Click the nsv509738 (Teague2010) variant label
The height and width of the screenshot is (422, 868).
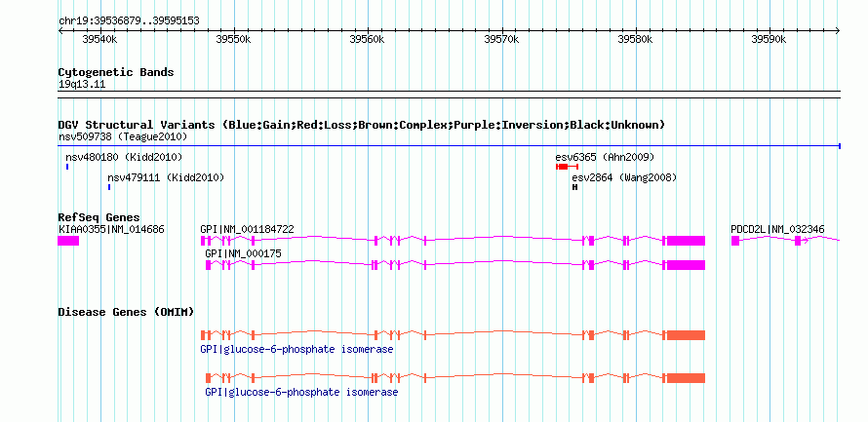pos(123,136)
